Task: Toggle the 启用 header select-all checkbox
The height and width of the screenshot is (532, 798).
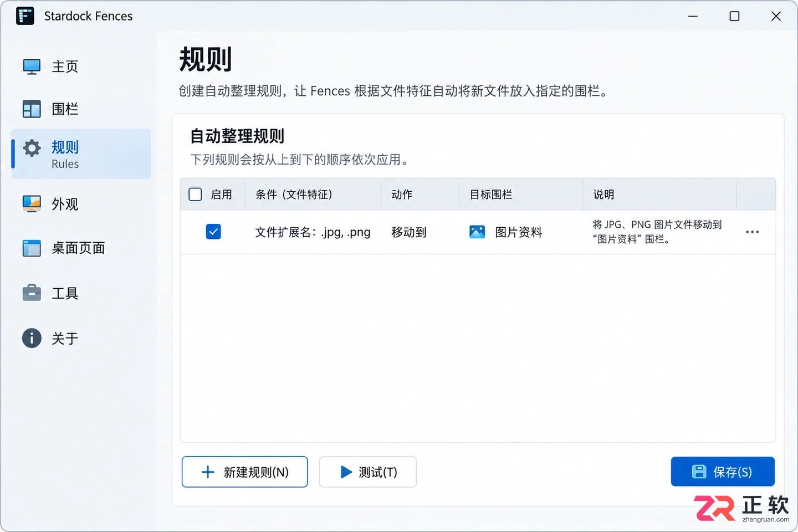Action: [195, 194]
